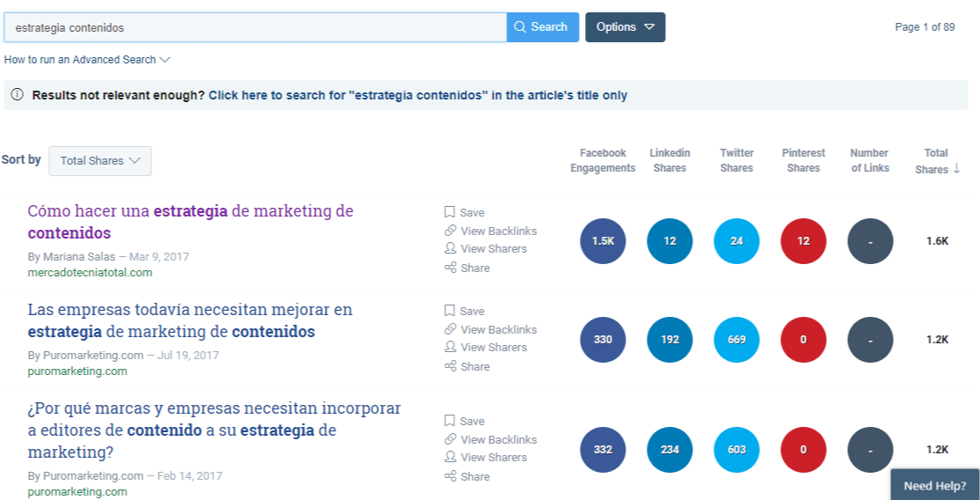This screenshot has height=500, width=980.
Task: Click the Search button
Action: (x=543, y=27)
